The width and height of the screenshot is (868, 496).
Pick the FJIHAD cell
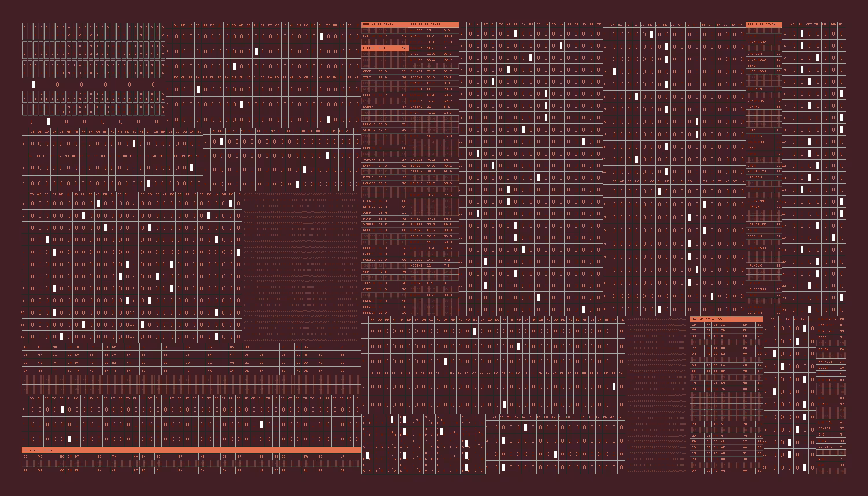416,42
